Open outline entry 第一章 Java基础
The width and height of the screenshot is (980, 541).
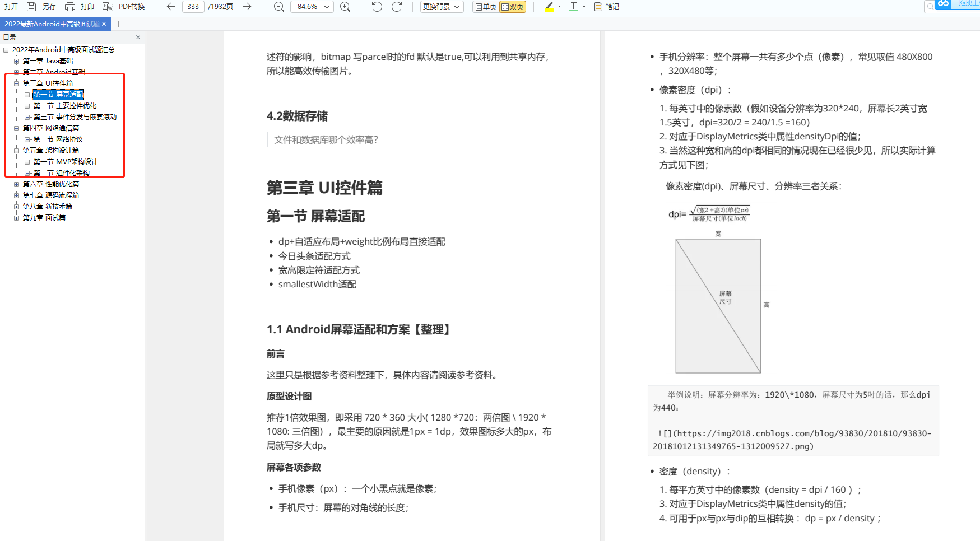(x=48, y=61)
